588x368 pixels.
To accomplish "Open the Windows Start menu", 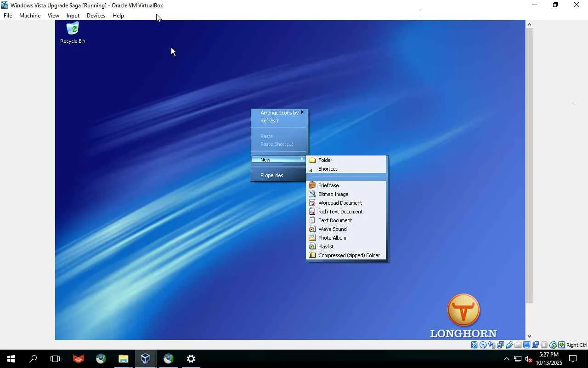I will (11, 359).
